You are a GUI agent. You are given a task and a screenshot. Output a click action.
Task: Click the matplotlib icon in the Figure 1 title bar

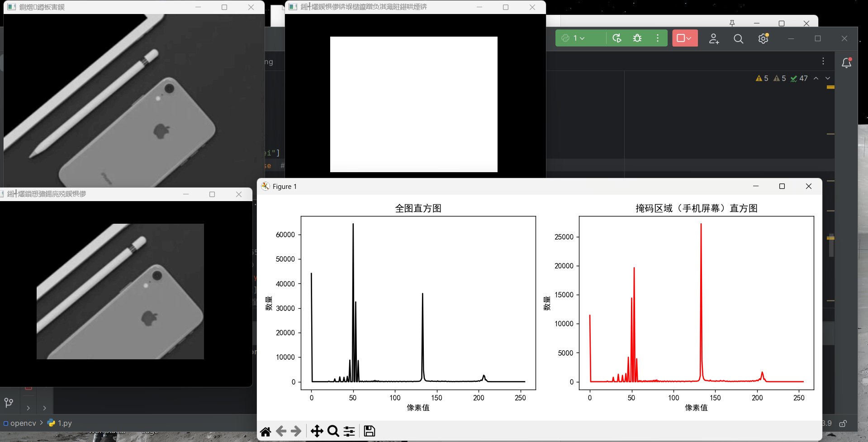tap(266, 186)
